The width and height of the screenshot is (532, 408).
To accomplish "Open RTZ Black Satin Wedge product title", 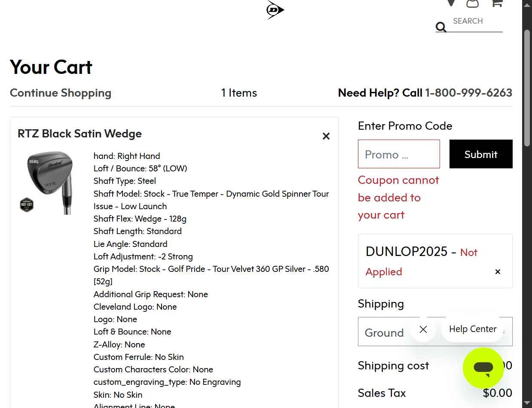I will pyautogui.click(x=79, y=134).
